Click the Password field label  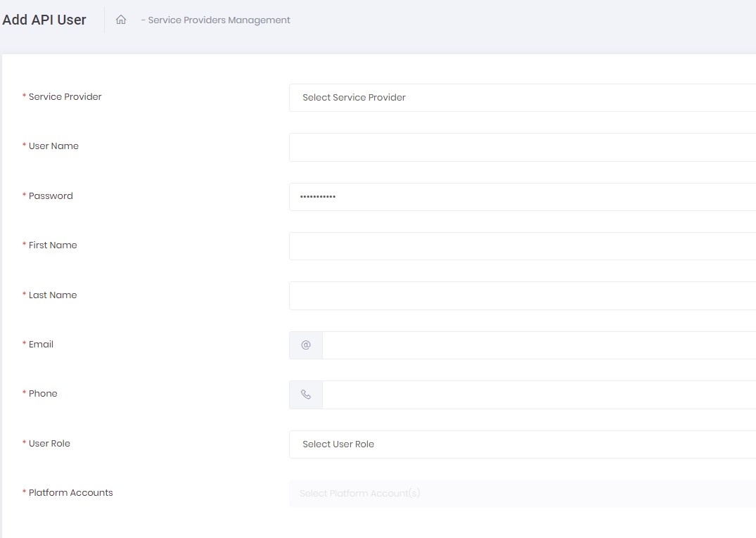coord(51,196)
